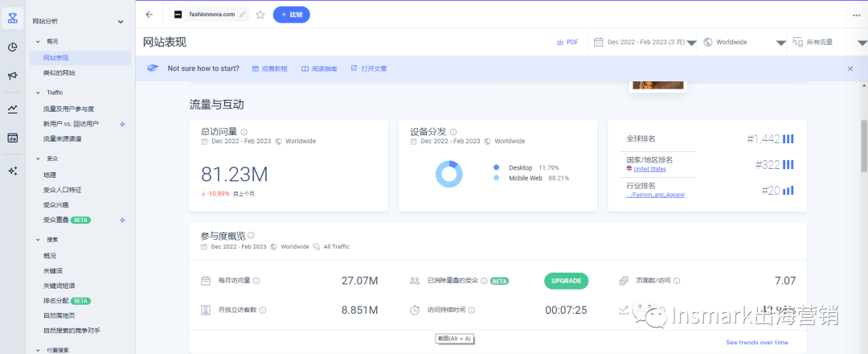
Task: Collapse the 网站分析 sidebar chevron
Action: point(121,22)
